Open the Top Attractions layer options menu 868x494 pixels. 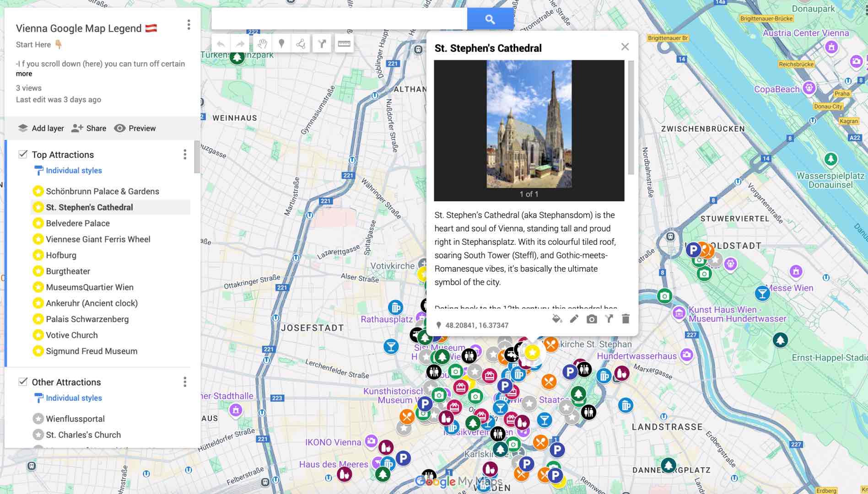click(x=185, y=155)
